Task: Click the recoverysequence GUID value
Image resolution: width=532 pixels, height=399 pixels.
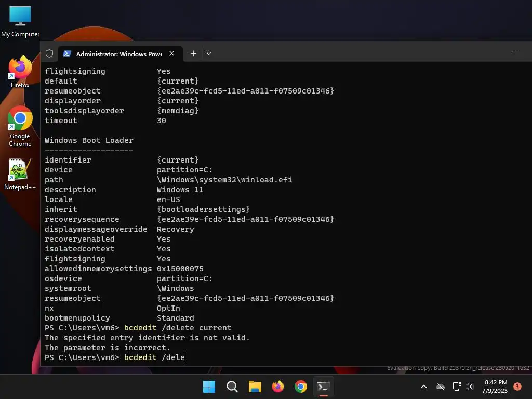Action: [245, 219]
